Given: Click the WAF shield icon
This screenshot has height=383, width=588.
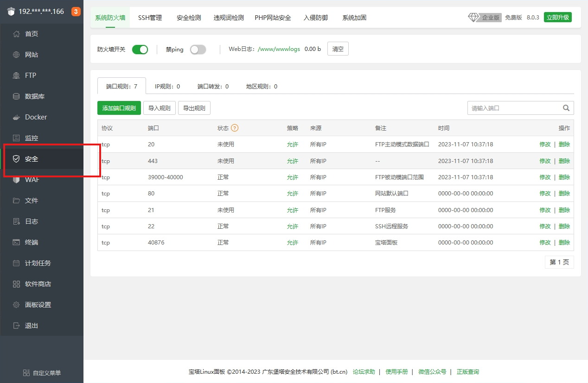Looking at the screenshot, I should pos(16,180).
